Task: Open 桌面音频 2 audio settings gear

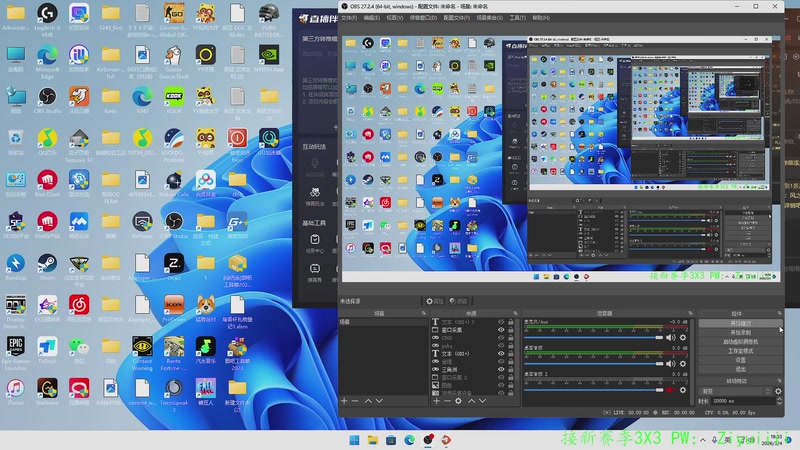Action: tap(683, 390)
